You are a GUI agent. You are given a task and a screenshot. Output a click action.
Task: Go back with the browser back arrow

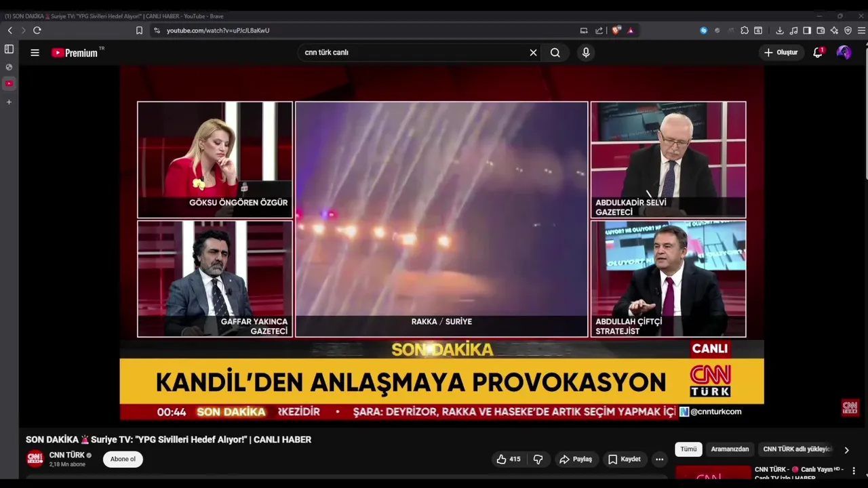(x=10, y=30)
